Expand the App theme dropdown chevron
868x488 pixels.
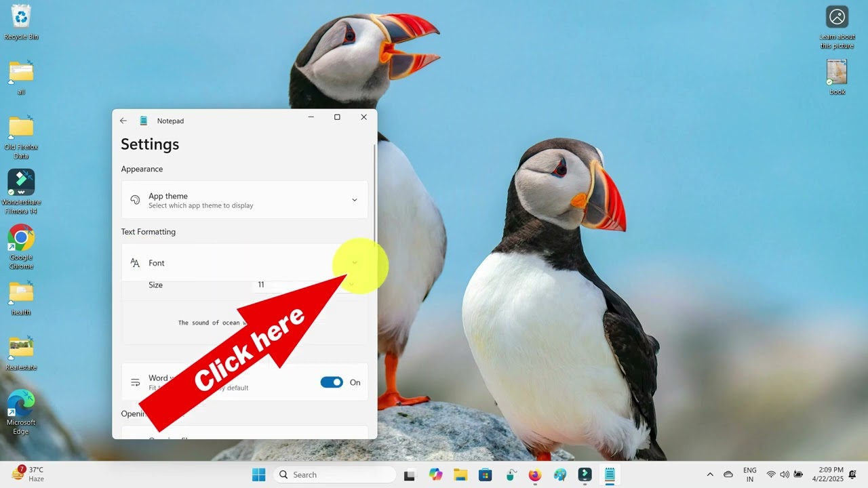pyautogui.click(x=354, y=200)
